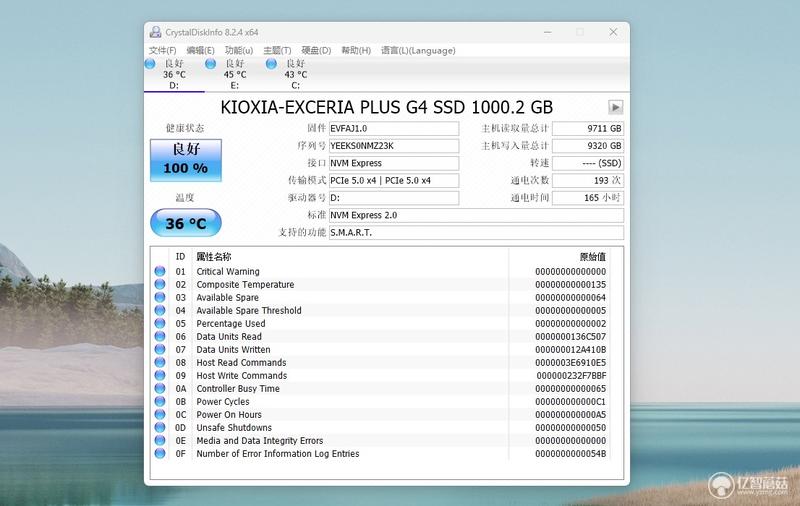Click the 36 °C temperature button
Viewport: 800px width, 506px height.
(x=186, y=223)
